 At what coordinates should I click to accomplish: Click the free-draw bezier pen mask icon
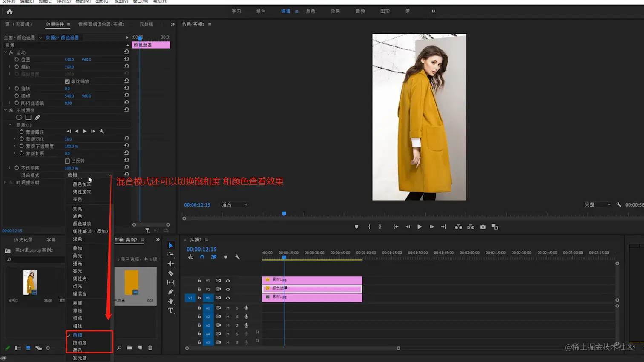(x=37, y=118)
